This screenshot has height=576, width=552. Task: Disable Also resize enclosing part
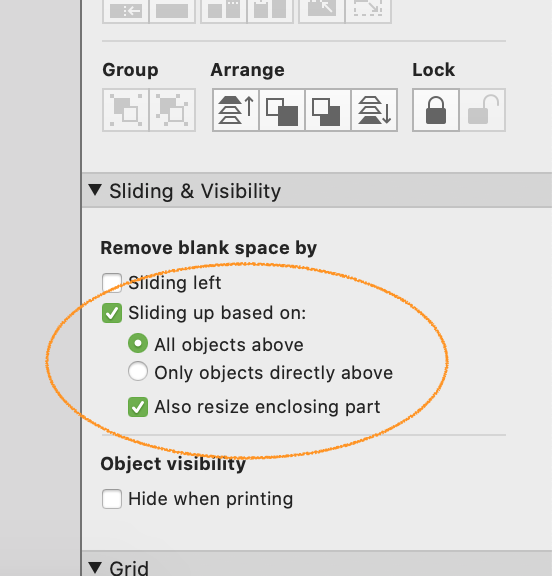point(138,407)
